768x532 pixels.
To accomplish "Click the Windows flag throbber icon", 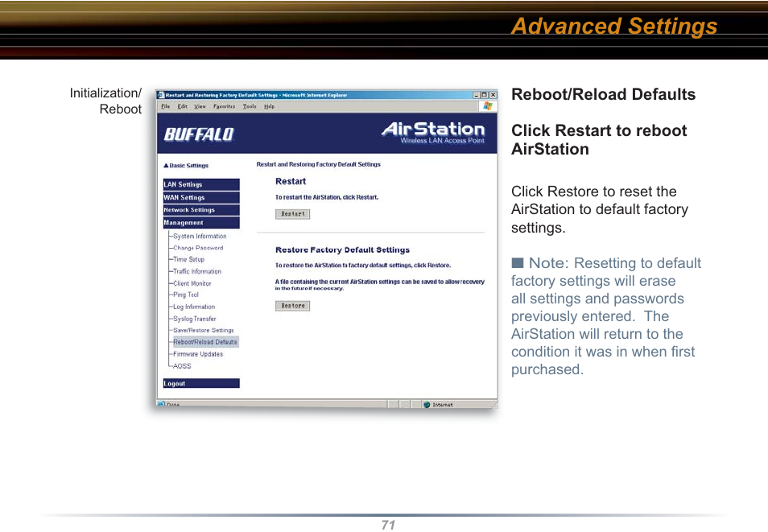I will click(488, 106).
